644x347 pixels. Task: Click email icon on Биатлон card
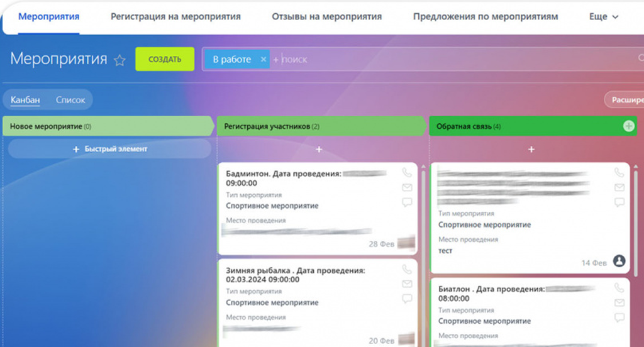(x=619, y=303)
